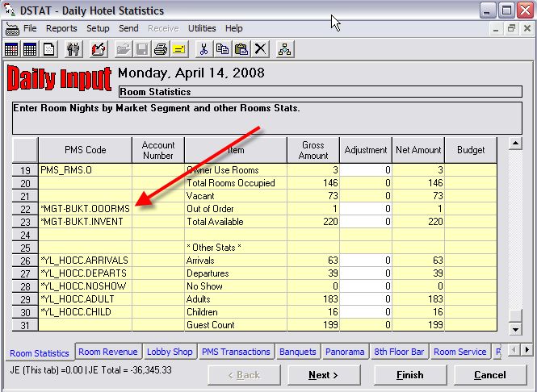Click the red import arrow toolbar icon
The height and width of the screenshot is (392, 537).
click(x=99, y=49)
